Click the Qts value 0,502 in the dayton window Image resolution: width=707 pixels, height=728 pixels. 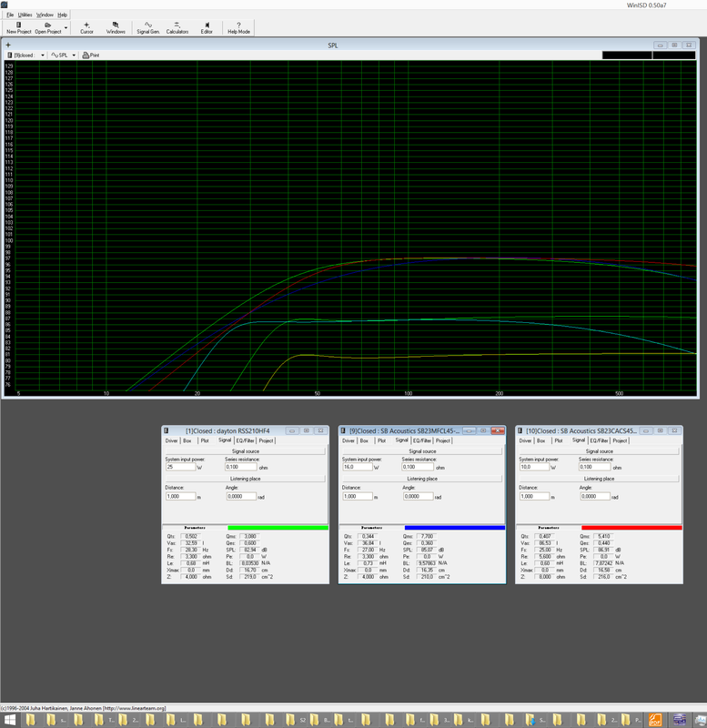pyautogui.click(x=191, y=536)
